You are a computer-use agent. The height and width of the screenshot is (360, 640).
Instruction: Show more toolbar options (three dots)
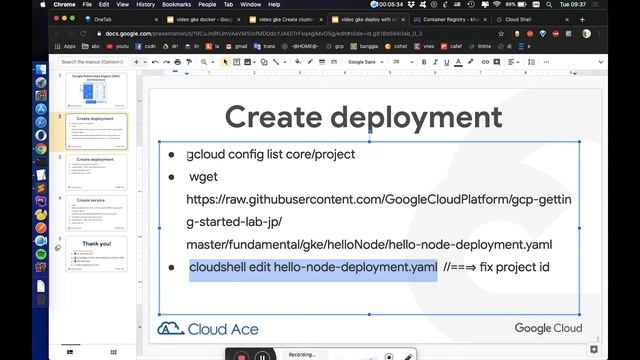[x=546, y=62]
